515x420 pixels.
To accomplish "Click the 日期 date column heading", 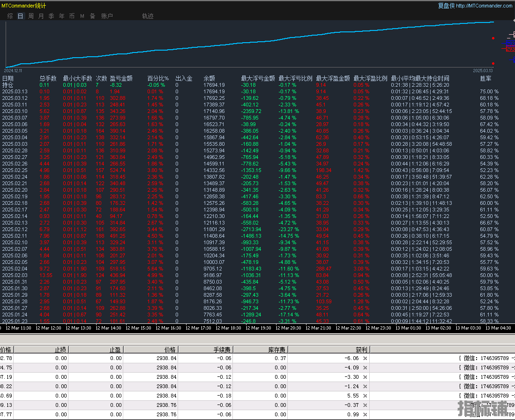I will tap(8, 78).
